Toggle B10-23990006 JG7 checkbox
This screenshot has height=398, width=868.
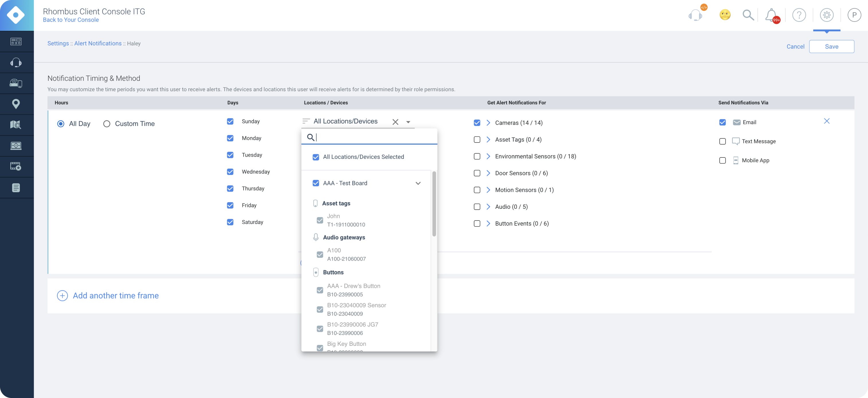pyautogui.click(x=320, y=329)
